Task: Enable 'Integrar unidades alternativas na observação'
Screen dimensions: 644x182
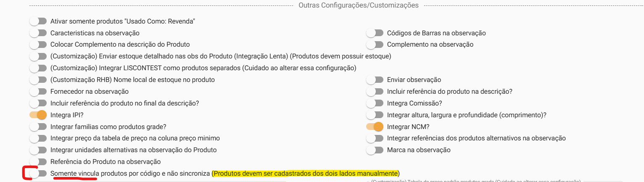Action: 38,150
